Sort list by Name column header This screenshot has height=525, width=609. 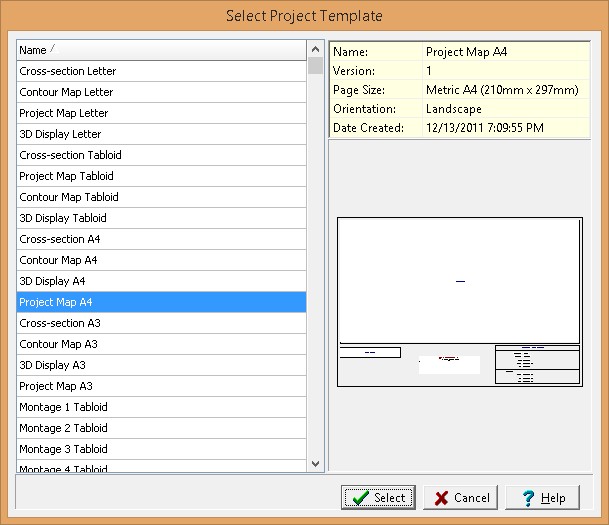[160, 50]
